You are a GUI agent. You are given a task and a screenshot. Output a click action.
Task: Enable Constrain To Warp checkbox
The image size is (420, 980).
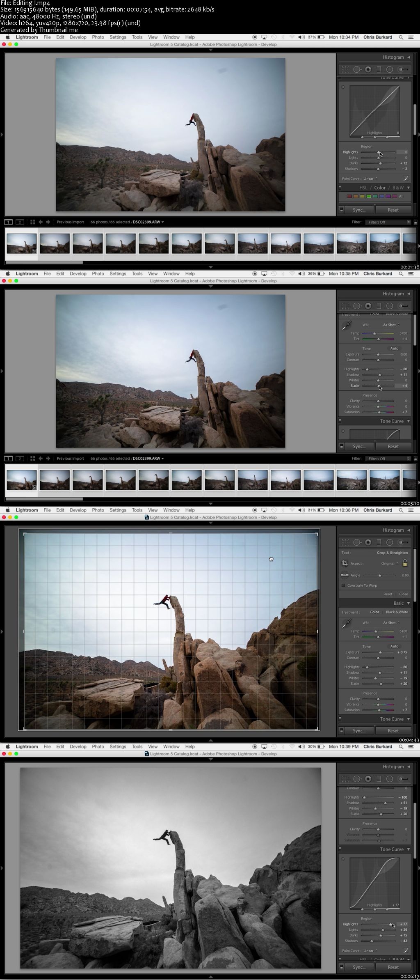pyautogui.click(x=343, y=585)
